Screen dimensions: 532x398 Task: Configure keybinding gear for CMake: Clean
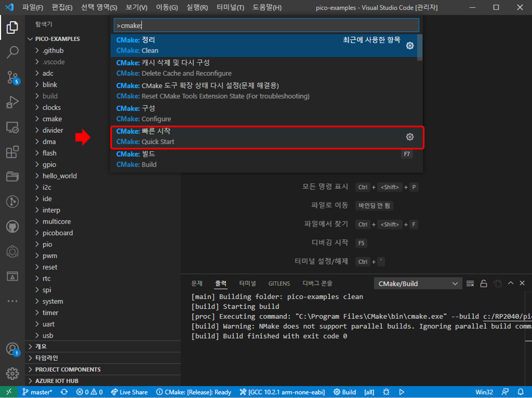point(410,45)
